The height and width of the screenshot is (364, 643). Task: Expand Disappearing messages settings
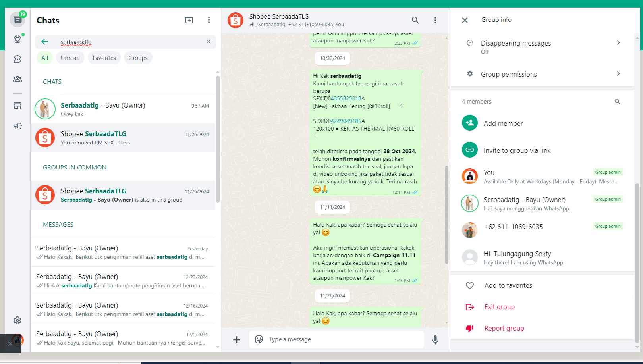(542, 47)
